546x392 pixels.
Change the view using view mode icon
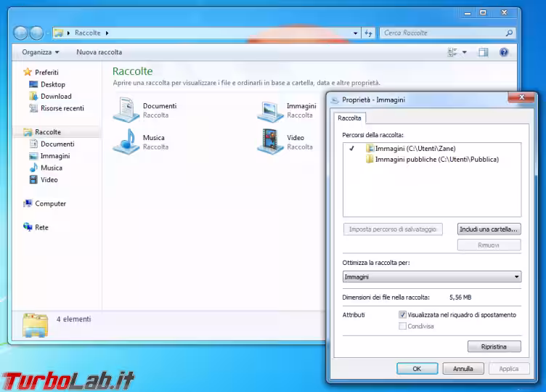(x=452, y=52)
